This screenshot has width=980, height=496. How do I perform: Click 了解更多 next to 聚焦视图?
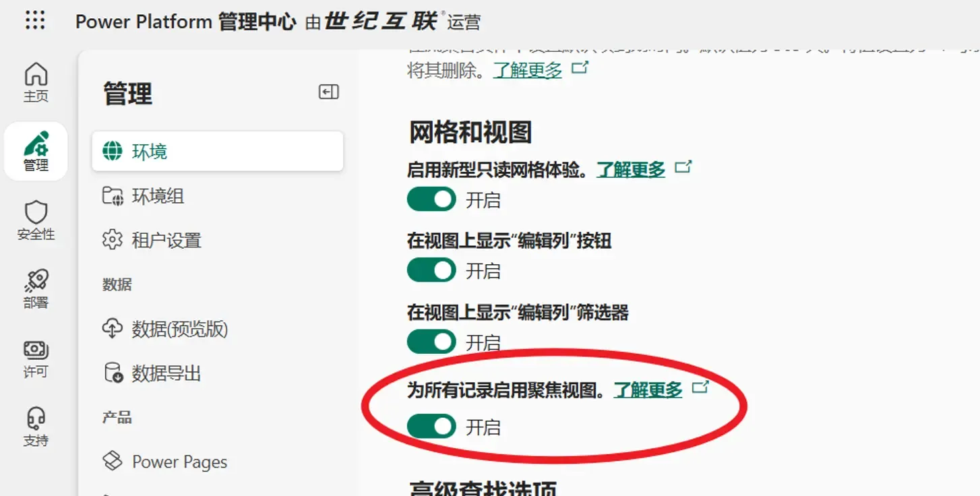pyautogui.click(x=648, y=390)
